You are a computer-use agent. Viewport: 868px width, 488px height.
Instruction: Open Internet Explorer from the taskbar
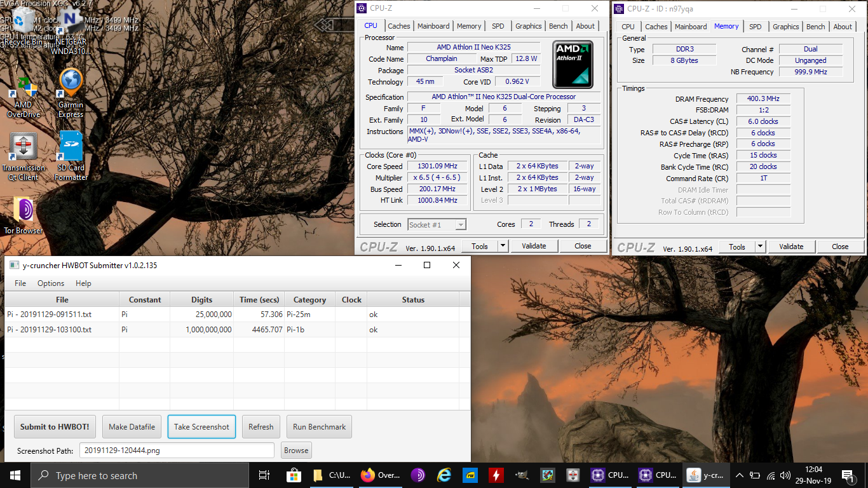pos(444,475)
